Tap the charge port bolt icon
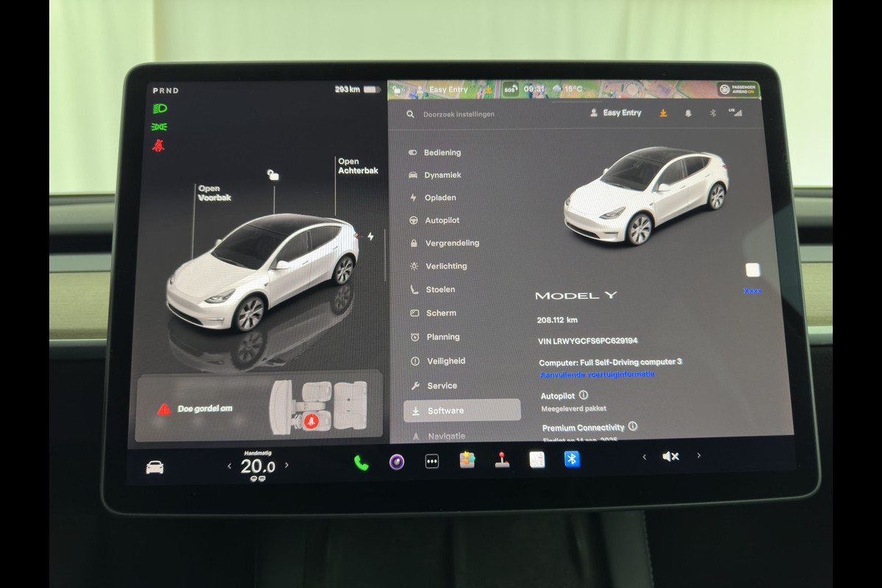 (370, 236)
